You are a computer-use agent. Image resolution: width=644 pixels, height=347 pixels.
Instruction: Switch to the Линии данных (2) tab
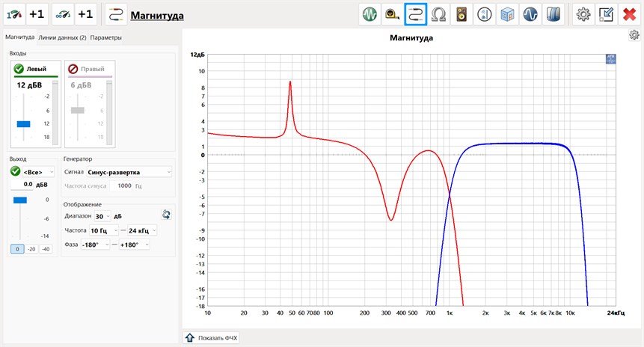62,38
